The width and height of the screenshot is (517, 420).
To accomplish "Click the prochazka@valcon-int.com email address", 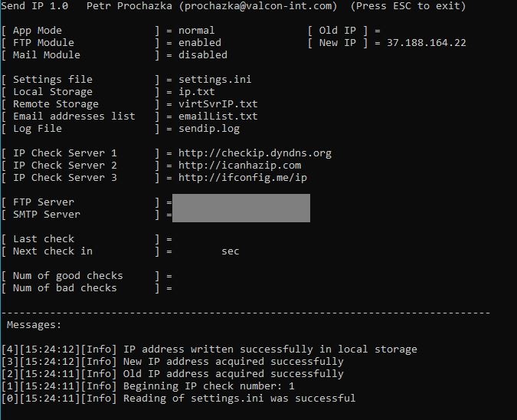I will 258,6.
